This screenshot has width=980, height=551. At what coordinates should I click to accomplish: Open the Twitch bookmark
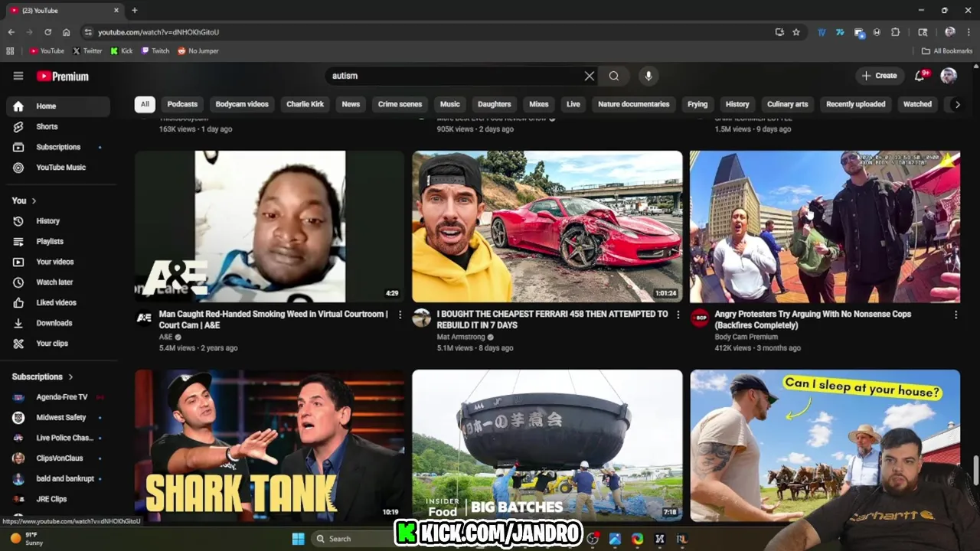(x=155, y=51)
